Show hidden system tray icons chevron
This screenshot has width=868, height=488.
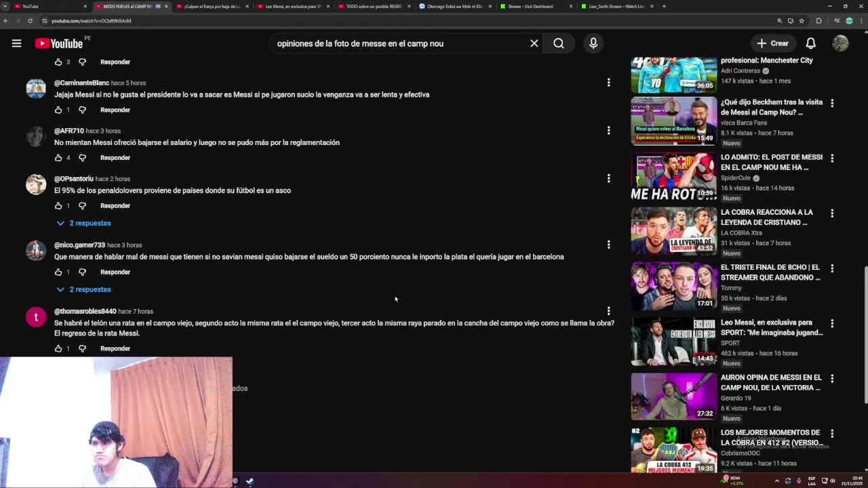pos(777,481)
